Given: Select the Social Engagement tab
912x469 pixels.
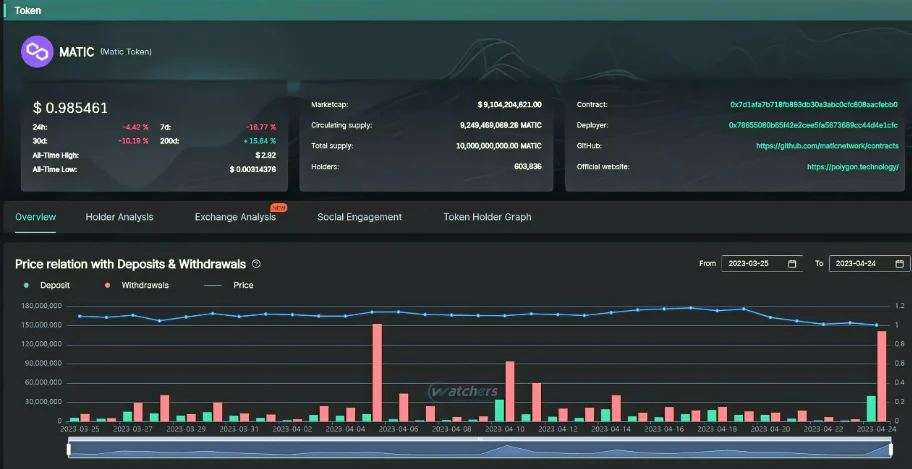Looking at the screenshot, I should coord(359,217).
